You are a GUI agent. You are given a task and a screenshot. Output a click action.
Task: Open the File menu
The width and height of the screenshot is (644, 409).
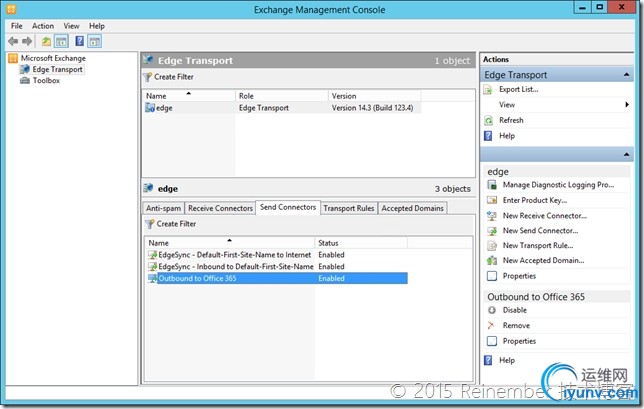tap(17, 26)
